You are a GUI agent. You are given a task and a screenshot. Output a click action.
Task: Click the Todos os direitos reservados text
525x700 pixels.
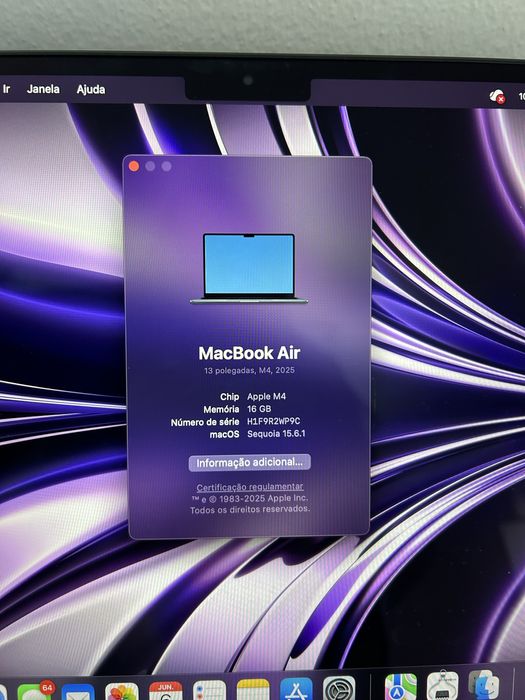(250, 509)
